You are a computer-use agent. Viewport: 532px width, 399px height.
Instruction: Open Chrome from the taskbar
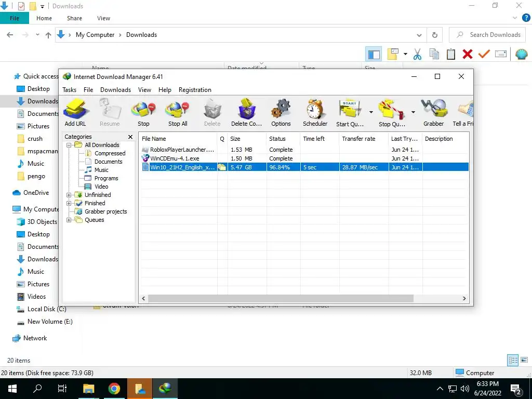pos(114,389)
